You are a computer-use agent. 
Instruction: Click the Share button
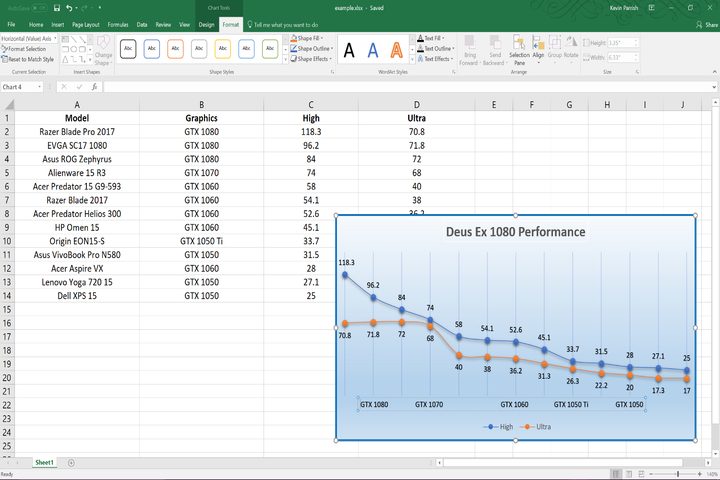707,24
